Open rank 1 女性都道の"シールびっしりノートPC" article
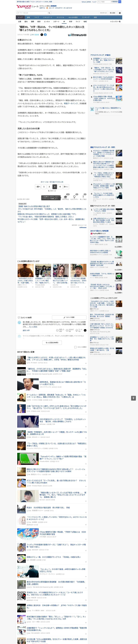 point(104,60)
